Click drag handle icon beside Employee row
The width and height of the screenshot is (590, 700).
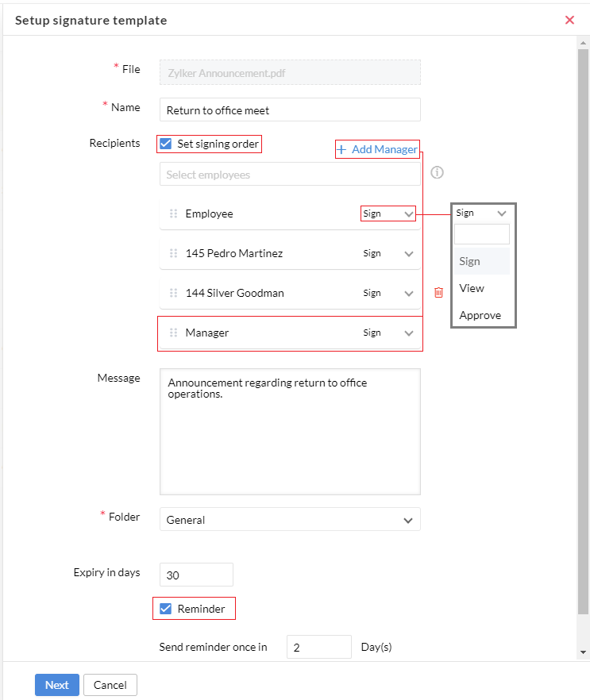click(x=173, y=213)
